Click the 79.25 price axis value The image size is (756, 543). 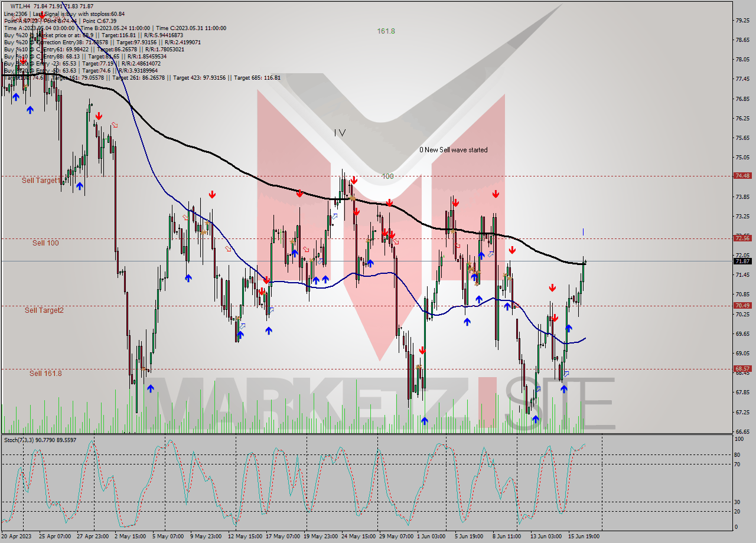point(742,20)
